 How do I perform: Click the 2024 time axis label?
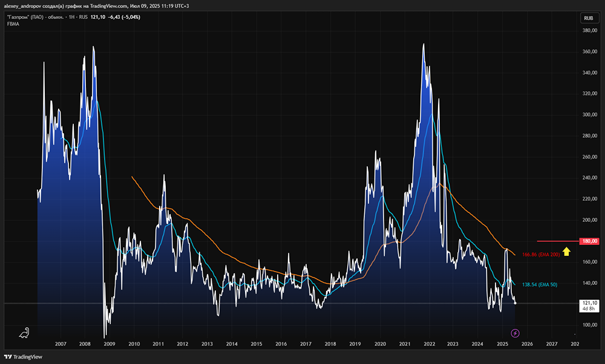click(x=477, y=344)
